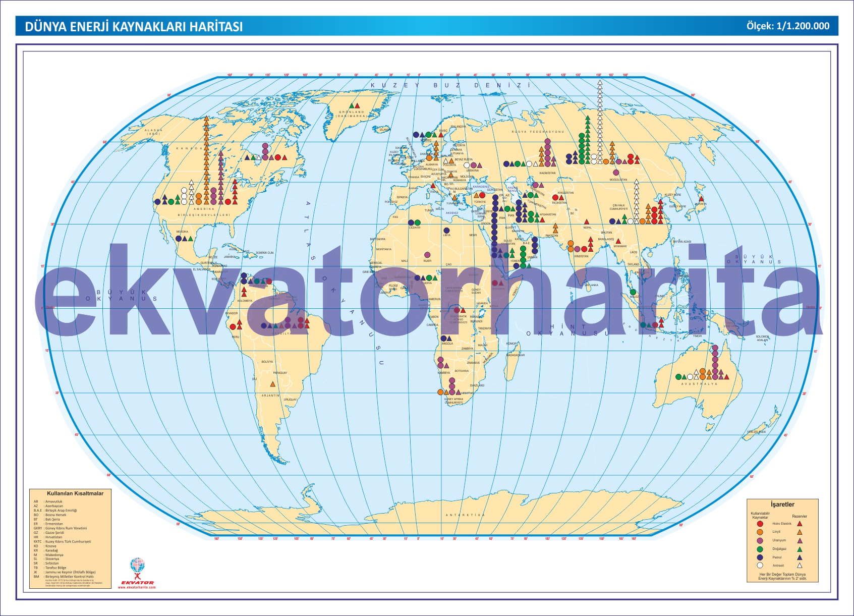The width and height of the screenshot is (854, 616).
Task: Click the dark blue petrol circle above Libya label
Action: pos(446,231)
